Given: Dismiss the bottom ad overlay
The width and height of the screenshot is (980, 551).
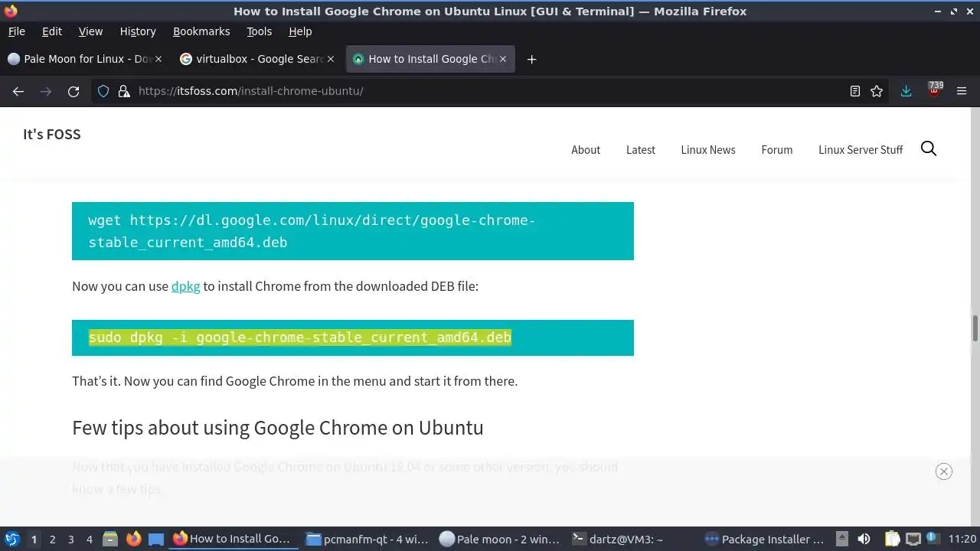Looking at the screenshot, I should pos(944,471).
